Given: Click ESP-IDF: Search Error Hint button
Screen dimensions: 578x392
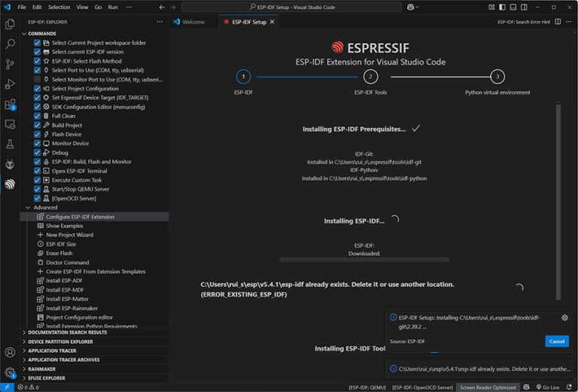Looking at the screenshot, I should click(x=524, y=22).
